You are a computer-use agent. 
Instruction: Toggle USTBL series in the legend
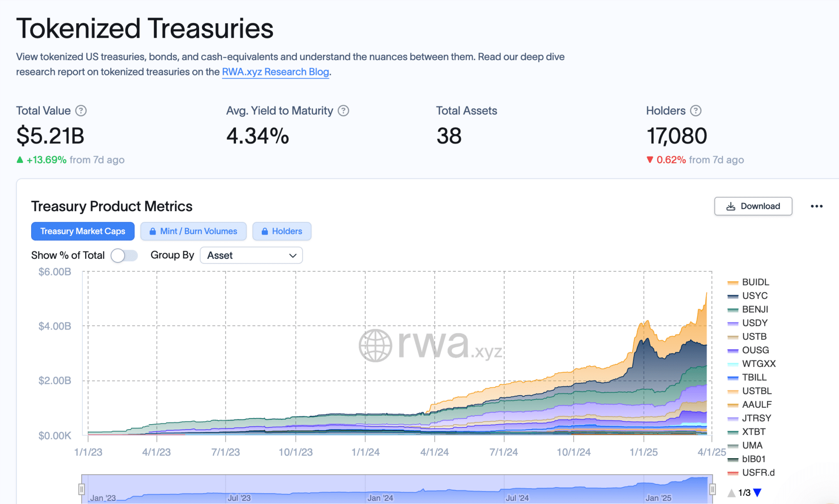point(749,391)
